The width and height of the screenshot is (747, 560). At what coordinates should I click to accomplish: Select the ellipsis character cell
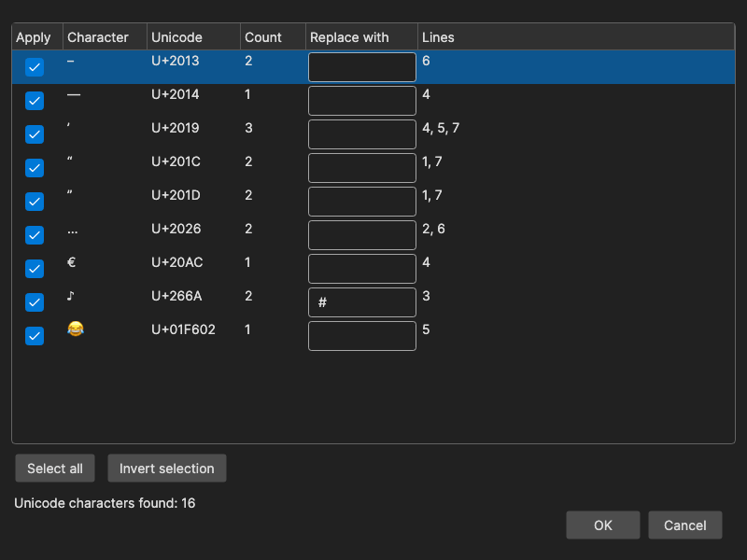pyautogui.click(x=72, y=232)
